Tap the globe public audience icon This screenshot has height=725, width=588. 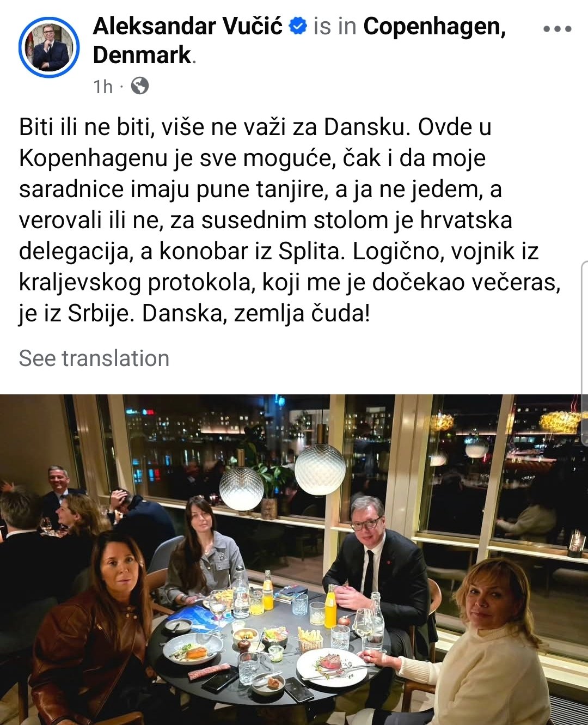click(x=140, y=86)
